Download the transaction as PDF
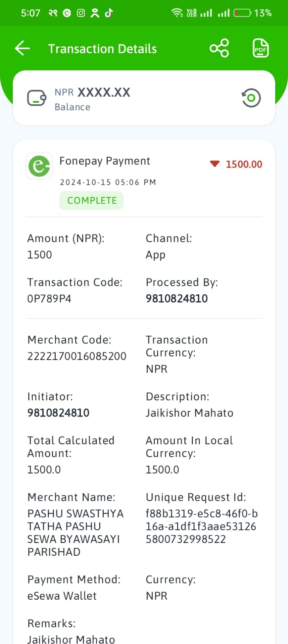Screen dimensions: 288x644 pos(261,49)
